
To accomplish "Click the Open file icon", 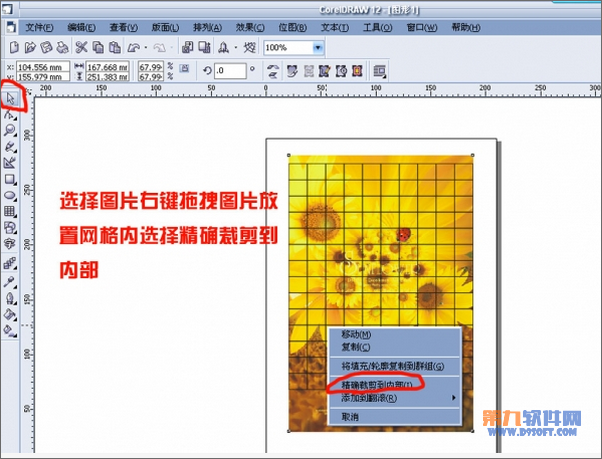I will tap(30, 48).
